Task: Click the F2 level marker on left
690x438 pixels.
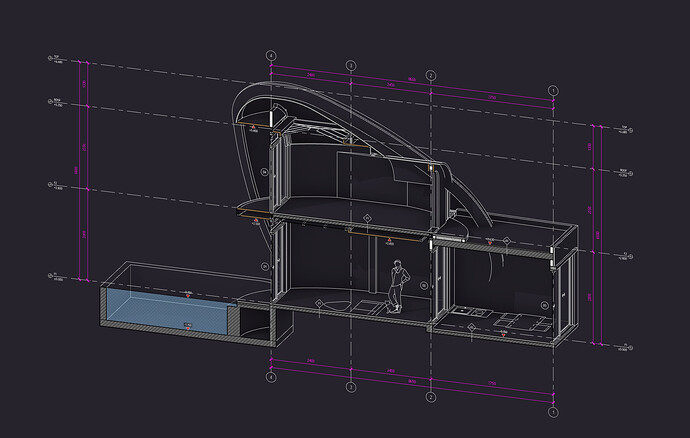Action: click(x=53, y=184)
